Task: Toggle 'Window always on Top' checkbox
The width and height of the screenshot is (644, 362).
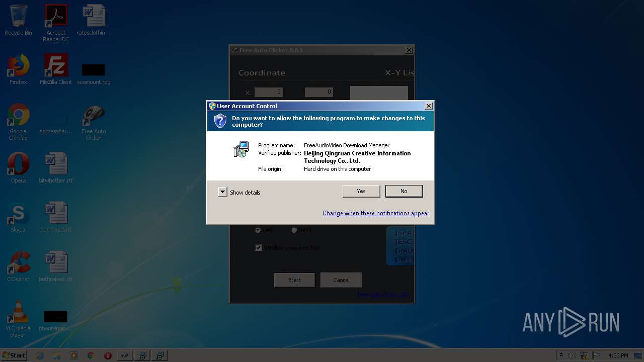Action: [259, 248]
